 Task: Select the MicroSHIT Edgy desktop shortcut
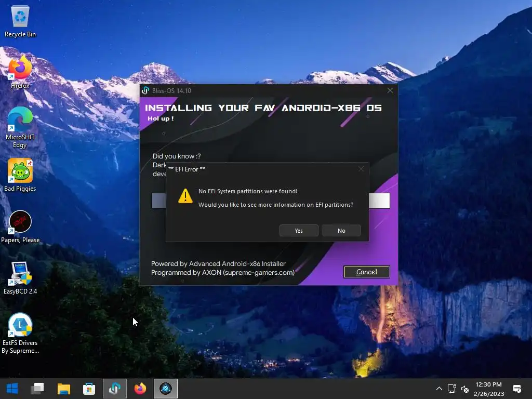tap(20, 128)
